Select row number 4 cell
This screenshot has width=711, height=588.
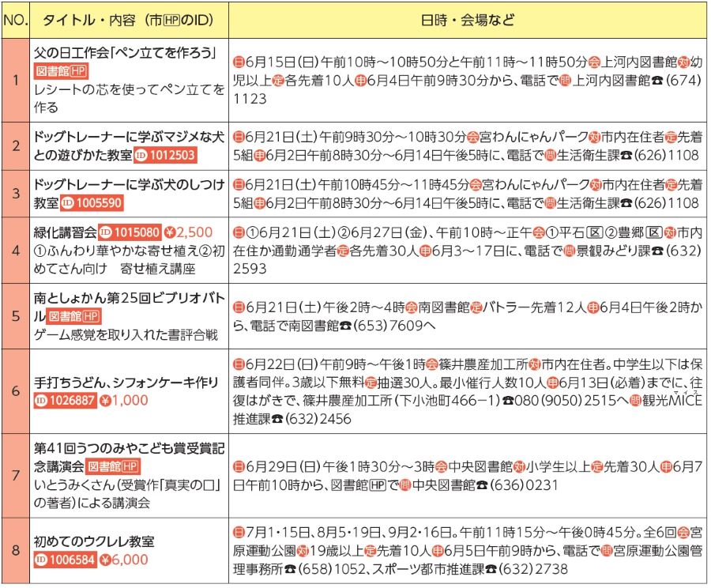point(16,251)
